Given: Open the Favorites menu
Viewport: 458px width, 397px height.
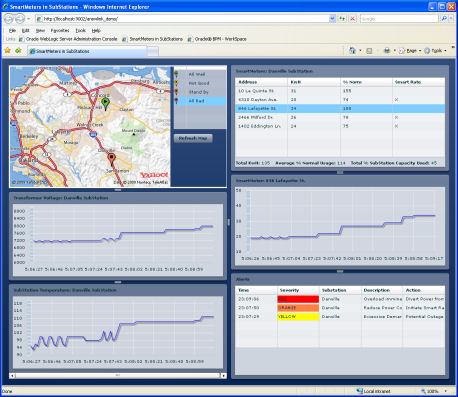Looking at the screenshot, I should pos(60,30).
